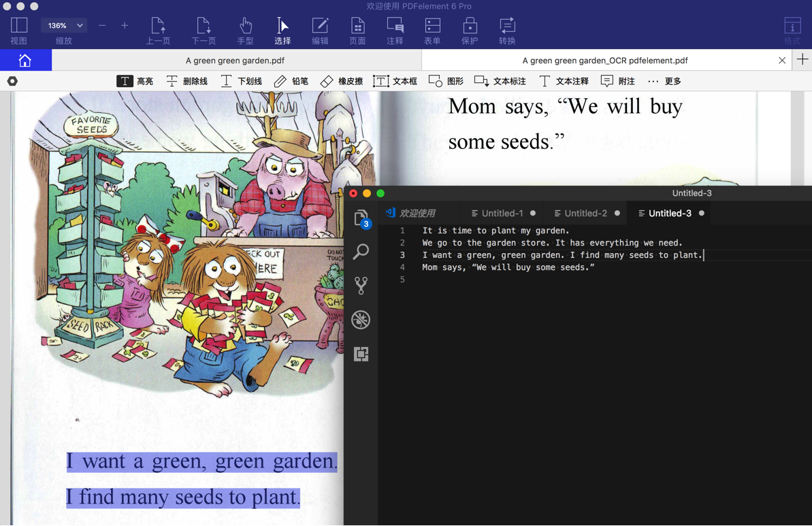Click the blue home button
Screen dimensions: 812x526
click(25, 60)
